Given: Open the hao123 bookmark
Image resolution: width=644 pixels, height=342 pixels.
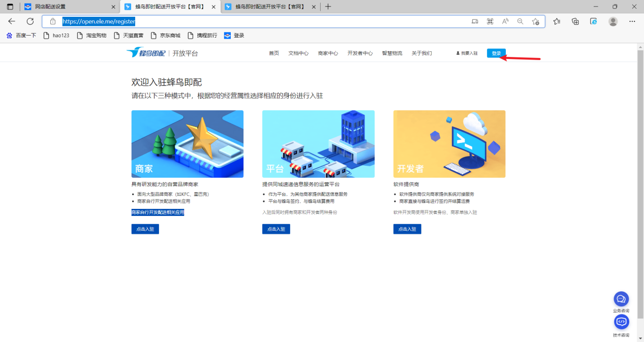Looking at the screenshot, I should 56,36.
